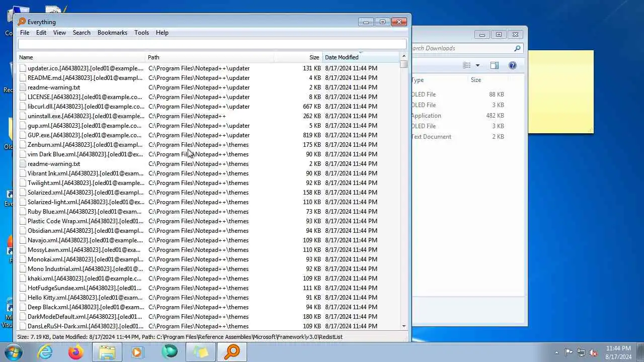Select the LICENSE file name
Image resolution: width=644 pixels, height=362 pixels.
pos(85,97)
